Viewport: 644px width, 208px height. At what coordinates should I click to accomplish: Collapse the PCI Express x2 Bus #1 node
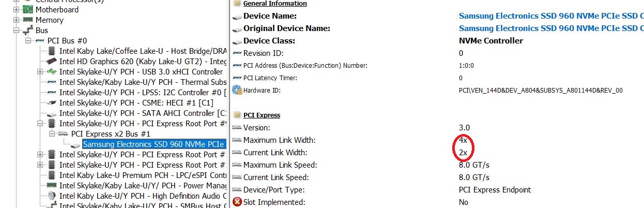(x=52, y=134)
